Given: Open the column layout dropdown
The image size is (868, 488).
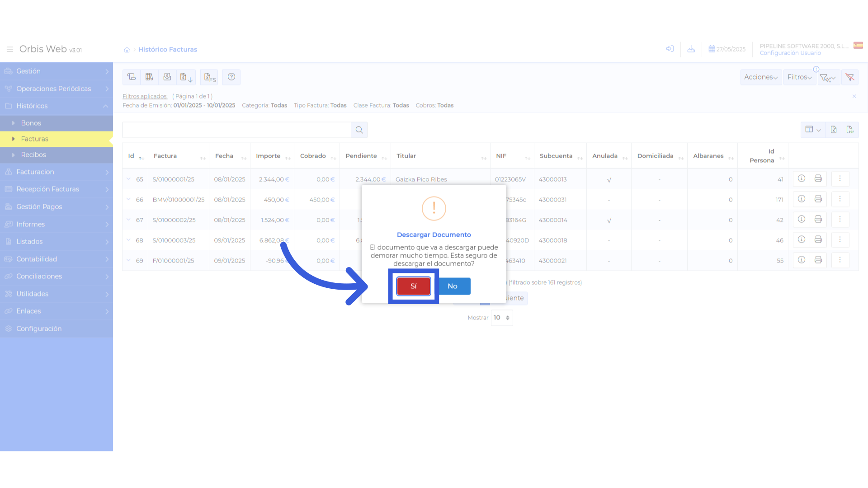Looking at the screenshot, I should 813,130.
